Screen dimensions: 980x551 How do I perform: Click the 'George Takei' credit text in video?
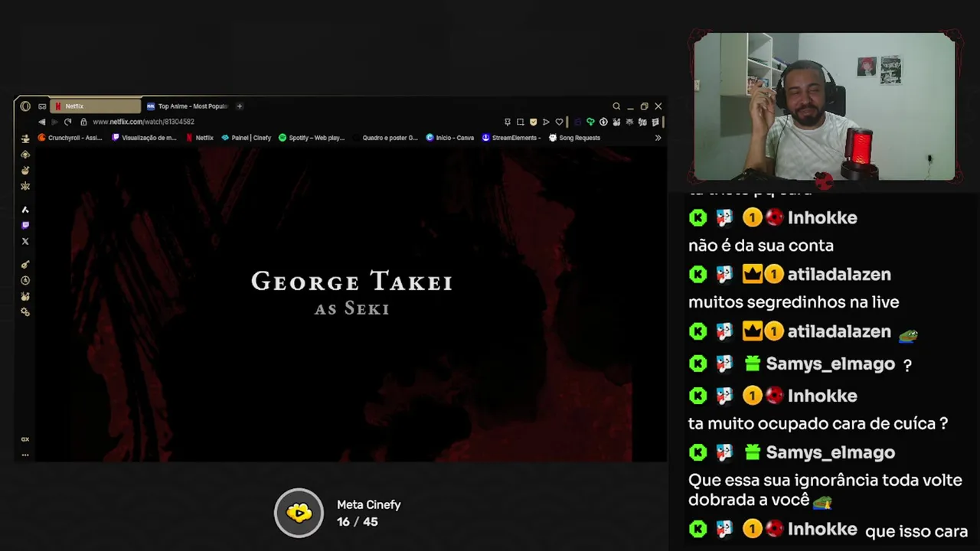(x=352, y=282)
